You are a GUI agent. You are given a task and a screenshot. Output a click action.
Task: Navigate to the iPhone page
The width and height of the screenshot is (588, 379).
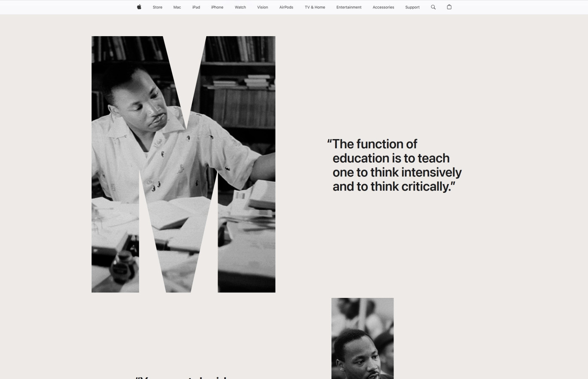point(217,7)
